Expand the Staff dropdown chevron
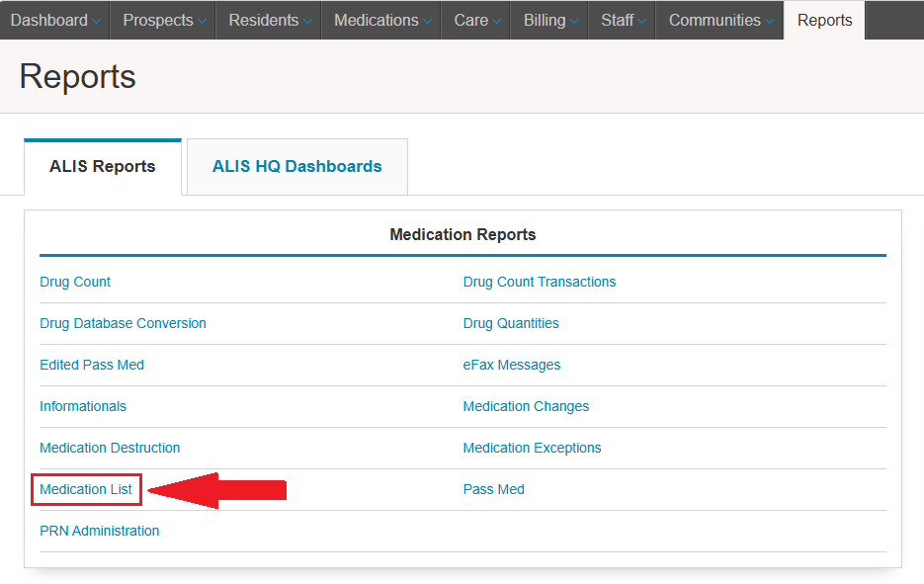Viewport: 924px width, 584px height. click(642, 21)
